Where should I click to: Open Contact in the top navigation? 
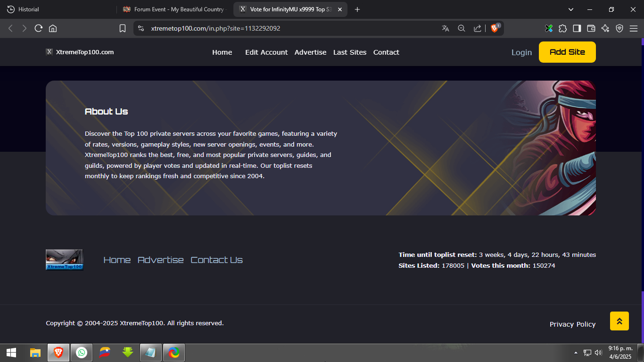pyautogui.click(x=386, y=52)
